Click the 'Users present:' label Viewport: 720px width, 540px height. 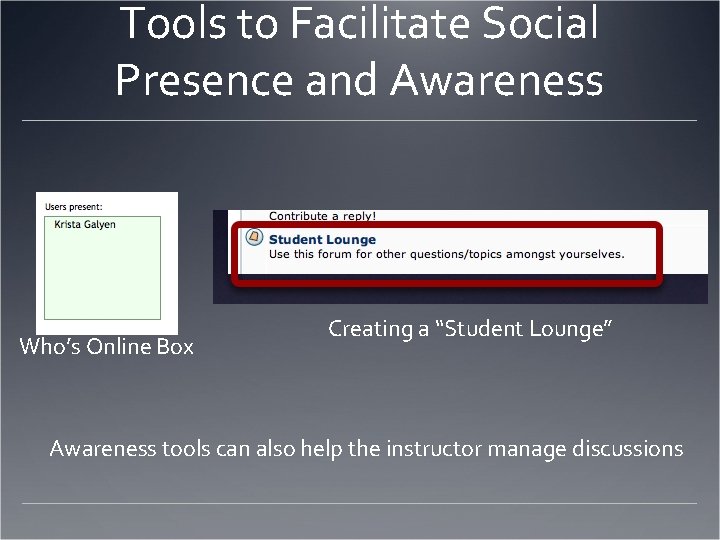point(74,207)
